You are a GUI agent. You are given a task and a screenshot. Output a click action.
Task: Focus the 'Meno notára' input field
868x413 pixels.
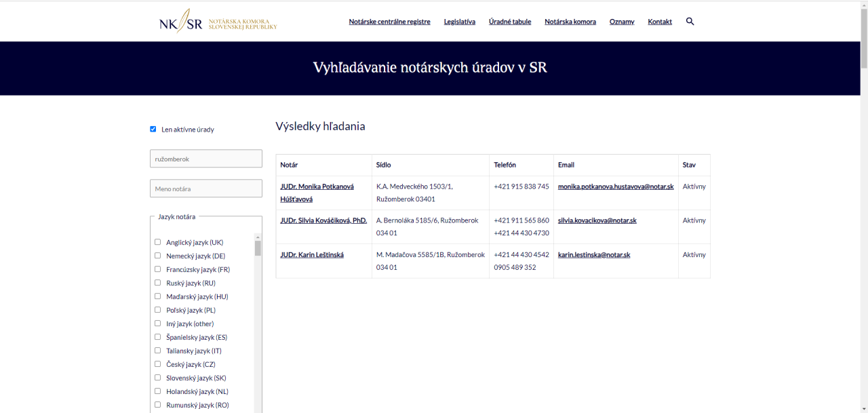[205, 189]
